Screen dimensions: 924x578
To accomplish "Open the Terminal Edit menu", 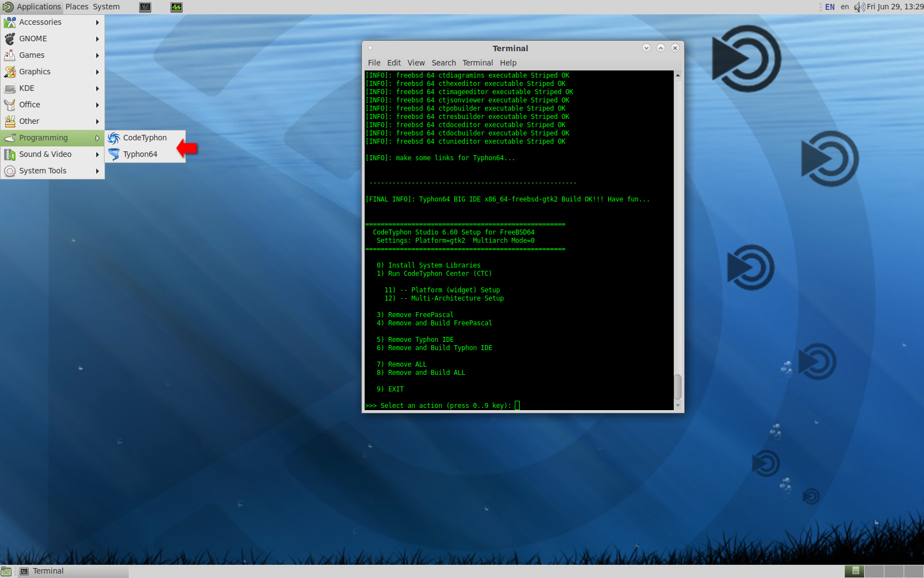I will (394, 63).
